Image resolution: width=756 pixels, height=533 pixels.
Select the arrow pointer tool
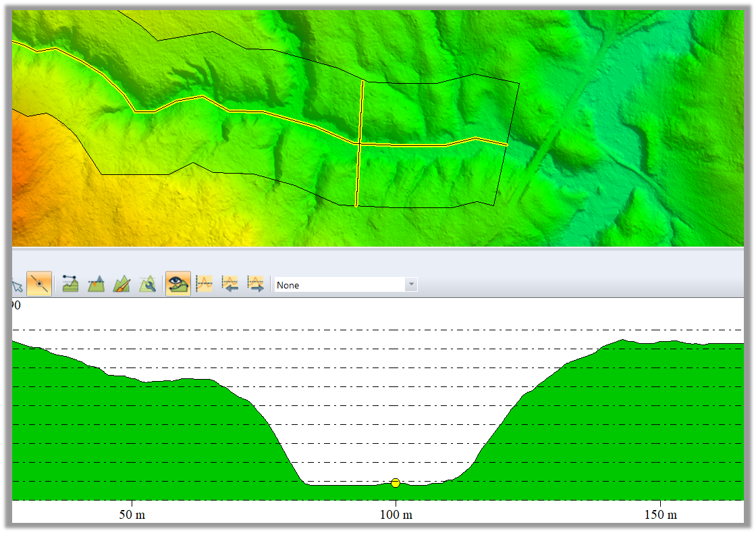point(17,286)
